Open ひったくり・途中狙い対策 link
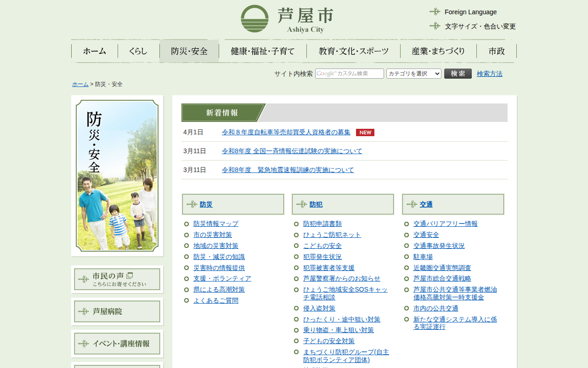Screen dimensions: 588x368 click(342, 319)
